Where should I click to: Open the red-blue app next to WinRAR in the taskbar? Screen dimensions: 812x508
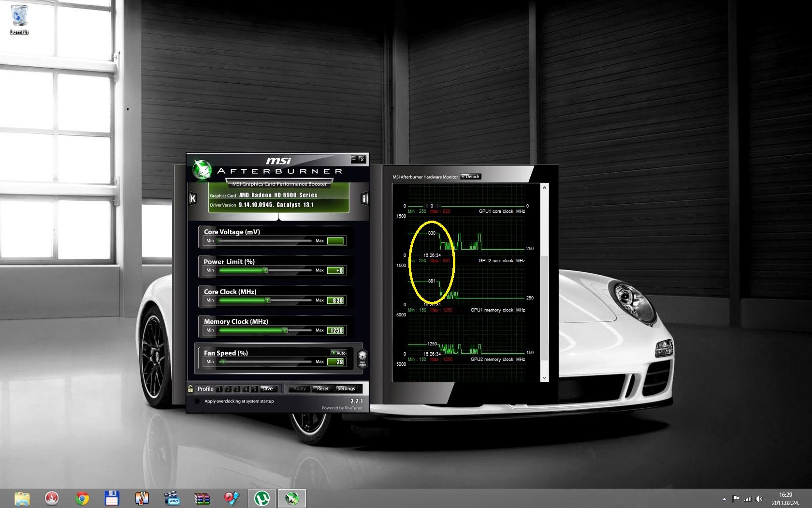point(232,498)
